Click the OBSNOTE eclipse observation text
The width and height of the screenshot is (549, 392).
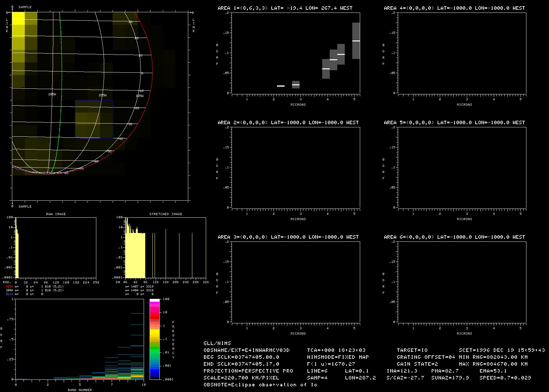coord(260,384)
